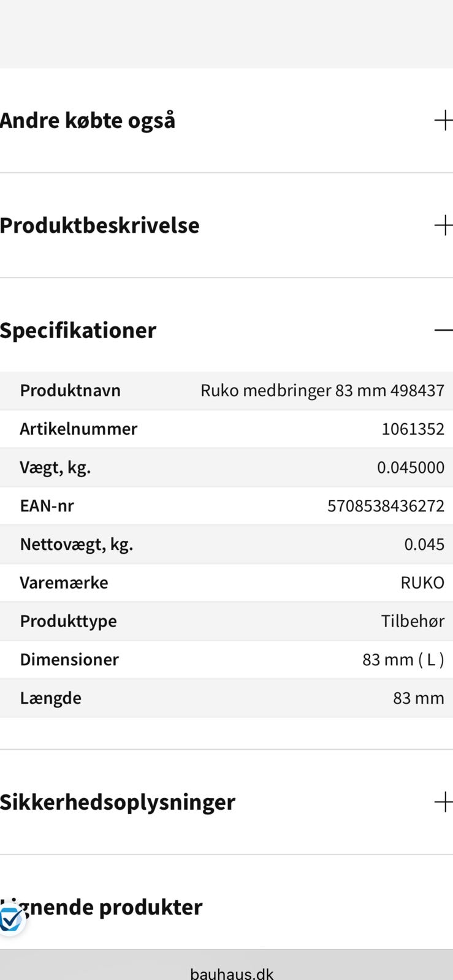Expand the Sikkerhedsoplysninger heading text
This screenshot has width=453, height=980.
point(118,802)
